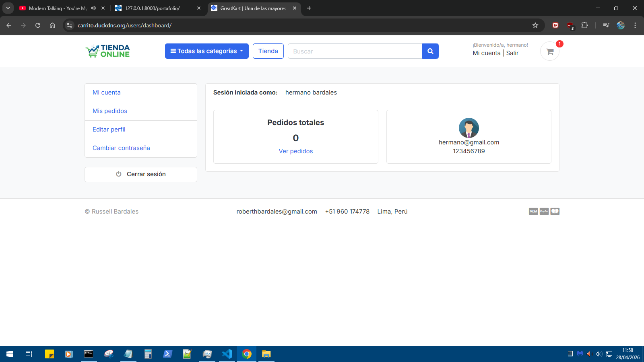Click hermano@gmail.com email text

pos(469,142)
